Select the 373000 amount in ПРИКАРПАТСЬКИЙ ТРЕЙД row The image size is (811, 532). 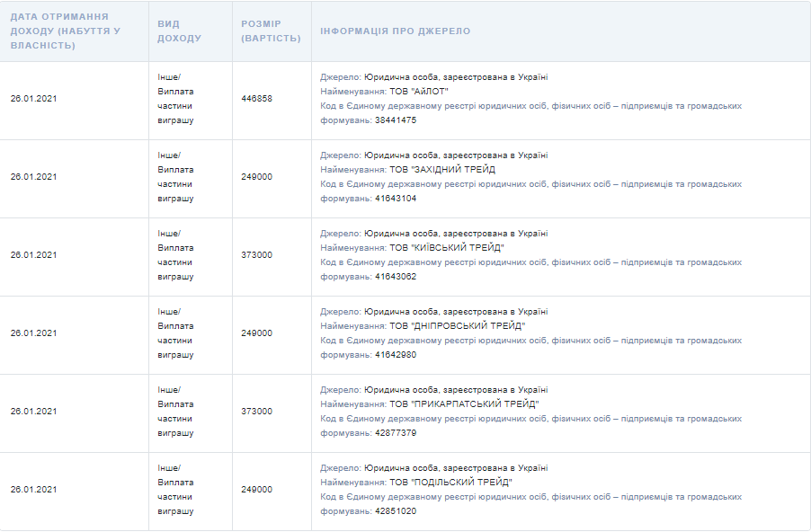coord(256,411)
